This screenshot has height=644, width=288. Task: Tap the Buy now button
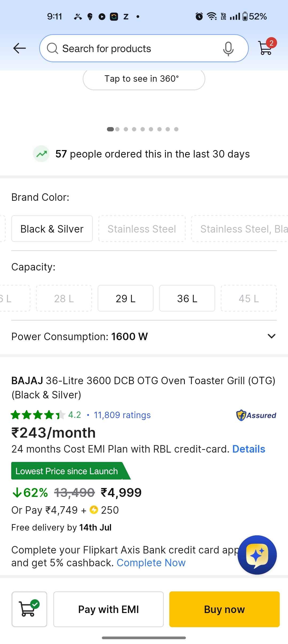click(x=224, y=609)
